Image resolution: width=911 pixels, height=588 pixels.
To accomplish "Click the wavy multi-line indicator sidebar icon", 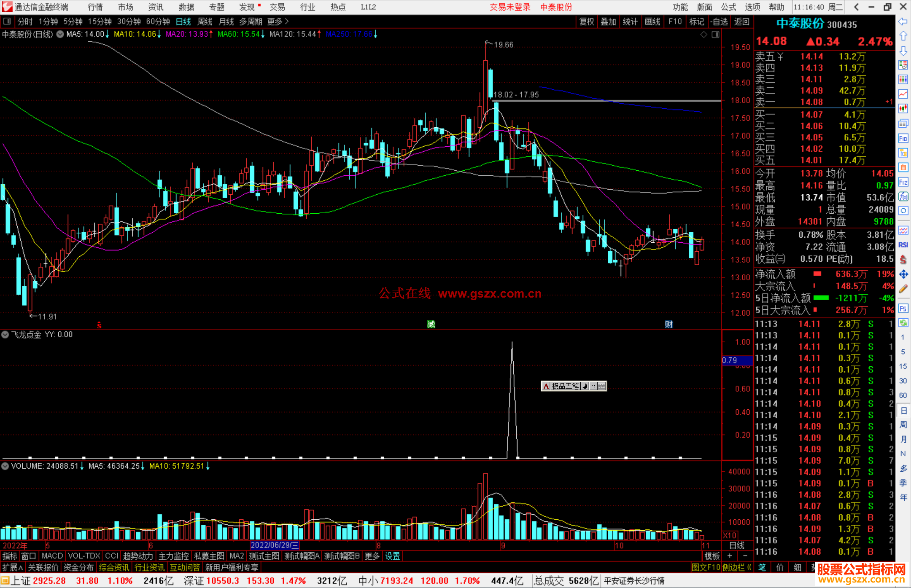I will (903, 231).
